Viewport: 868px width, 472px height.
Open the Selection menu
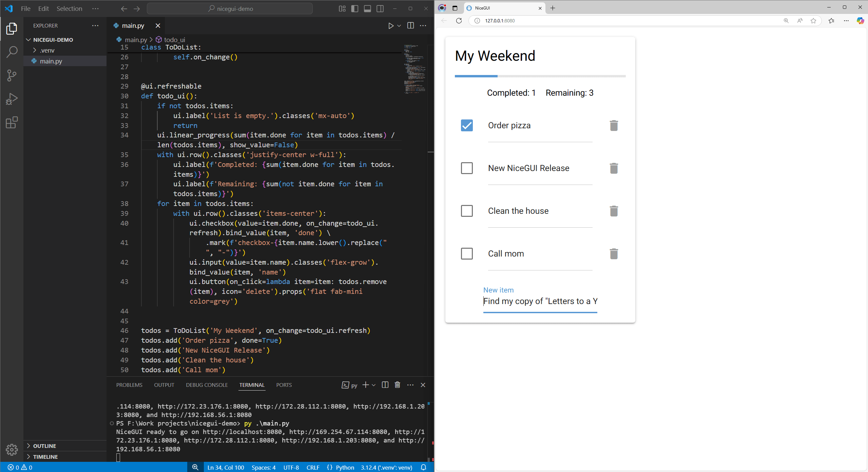(x=69, y=8)
